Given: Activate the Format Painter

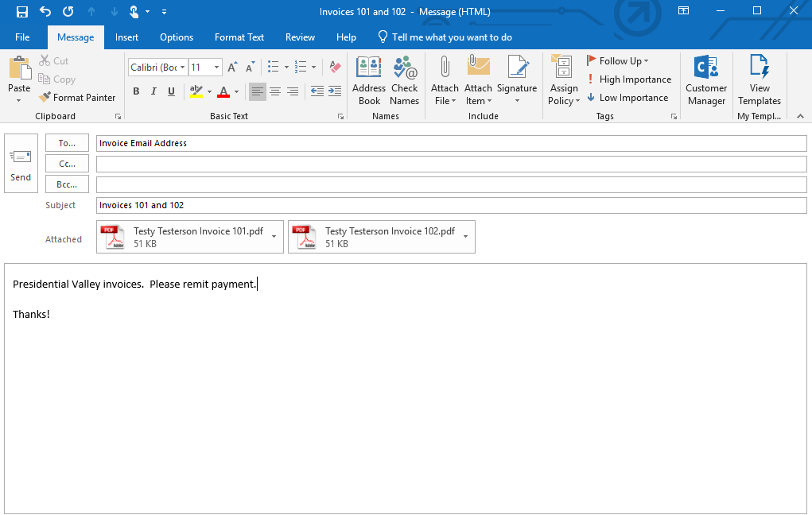Looking at the screenshot, I should 77,97.
